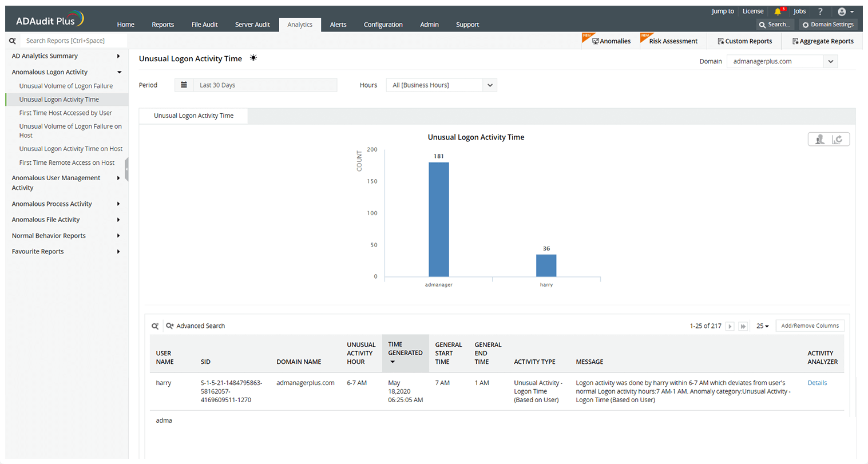Image resolution: width=868 pixels, height=464 pixels.
Task: Refresh the chart using the chart reload icon
Action: pos(837,139)
